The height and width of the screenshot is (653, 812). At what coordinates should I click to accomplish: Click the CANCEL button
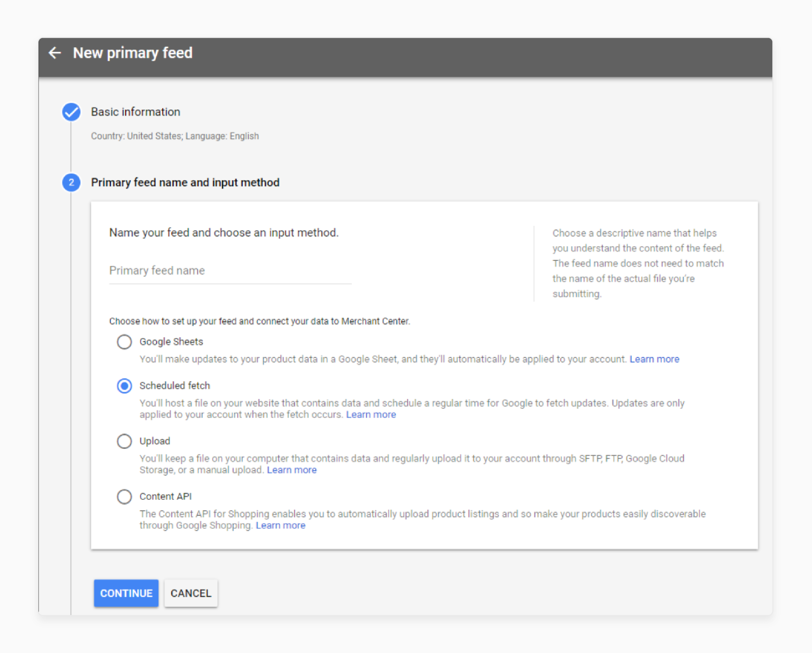191,593
